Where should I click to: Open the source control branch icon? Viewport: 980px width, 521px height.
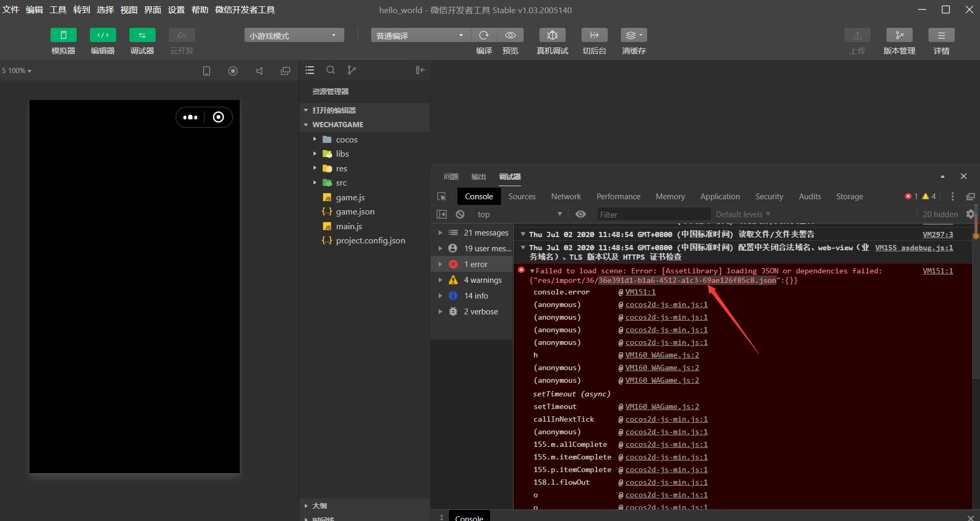coord(352,70)
